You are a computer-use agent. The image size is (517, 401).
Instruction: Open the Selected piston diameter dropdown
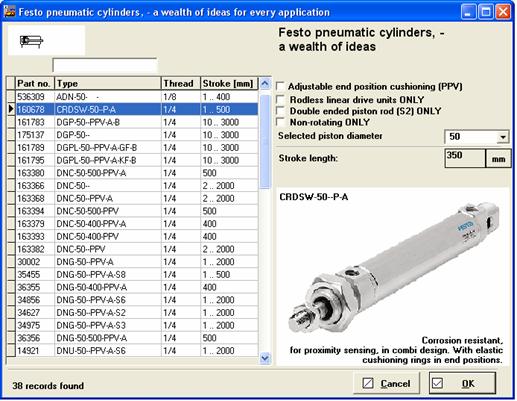(503, 137)
